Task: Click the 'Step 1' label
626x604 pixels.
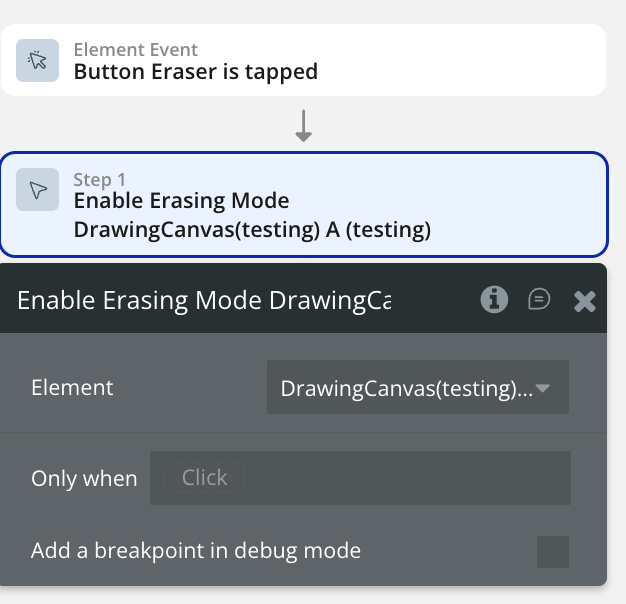Action: point(100,180)
